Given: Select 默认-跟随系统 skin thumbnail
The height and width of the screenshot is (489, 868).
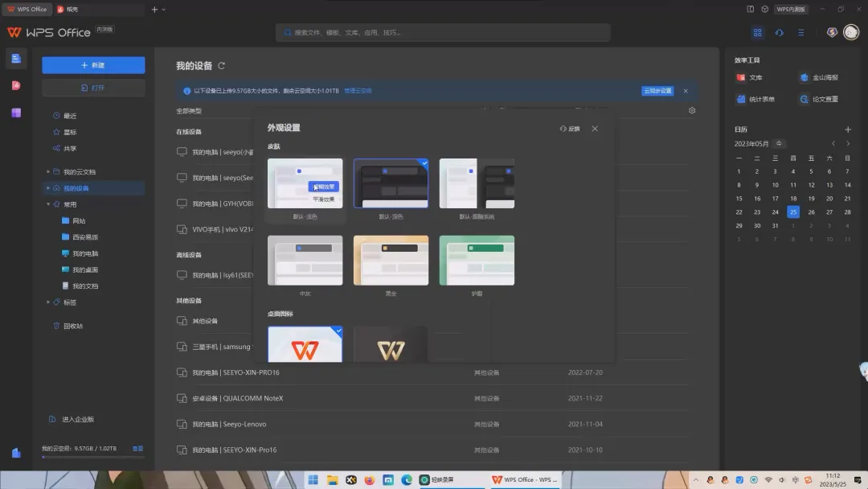Looking at the screenshot, I should [x=477, y=183].
